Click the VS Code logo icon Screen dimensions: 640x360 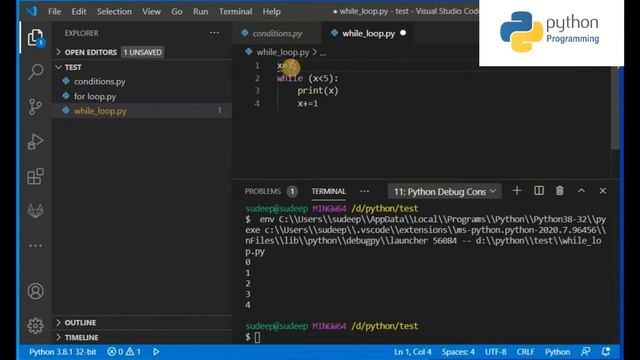31,11
